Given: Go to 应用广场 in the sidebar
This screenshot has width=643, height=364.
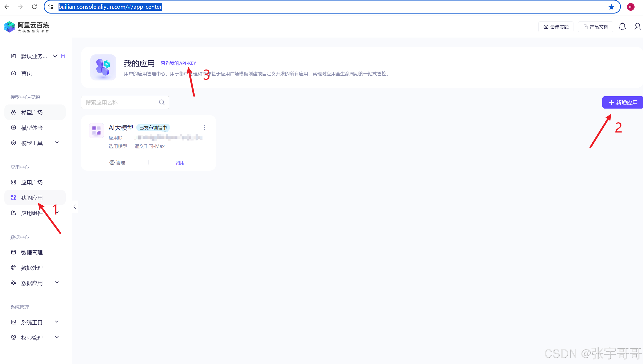Looking at the screenshot, I should click(32, 182).
